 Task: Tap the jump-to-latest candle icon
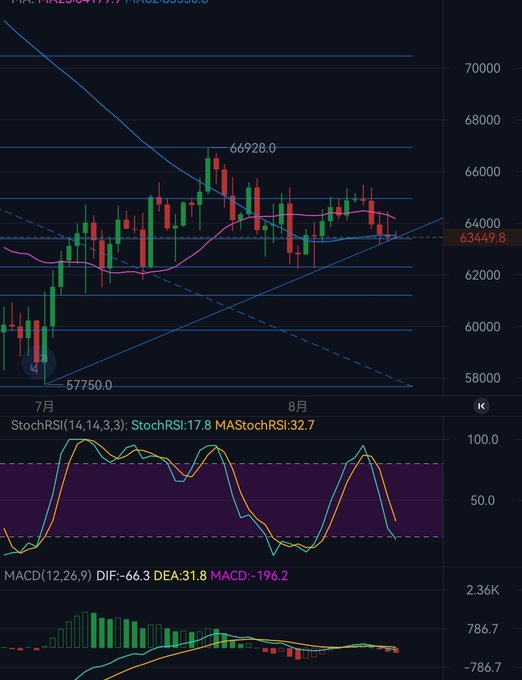pyautogui.click(x=481, y=406)
